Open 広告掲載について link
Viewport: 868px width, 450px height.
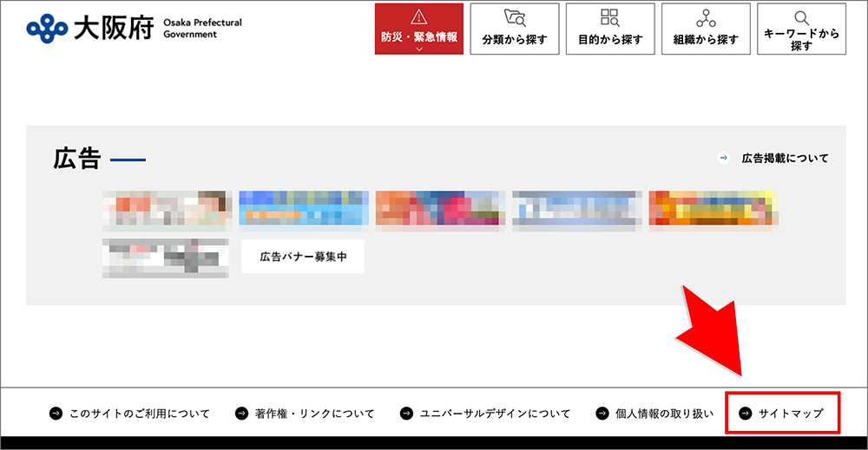[x=785, y=158]
